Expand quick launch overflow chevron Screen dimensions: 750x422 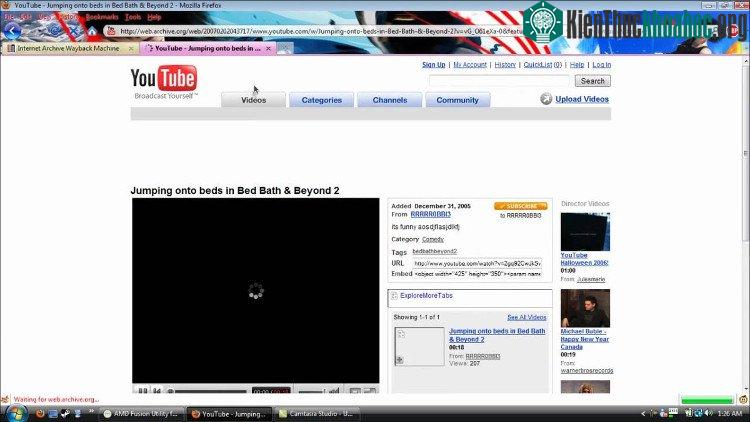click(x=91, y=412)
